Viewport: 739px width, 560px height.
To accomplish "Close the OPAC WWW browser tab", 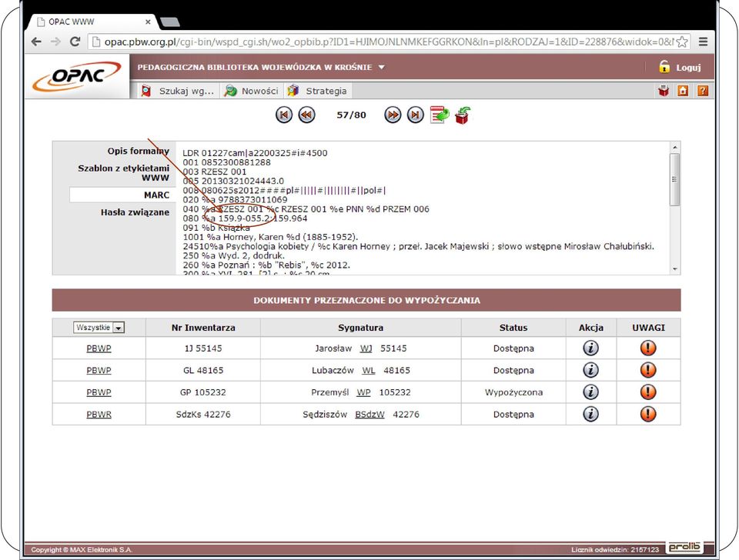I will click(148, 22).
